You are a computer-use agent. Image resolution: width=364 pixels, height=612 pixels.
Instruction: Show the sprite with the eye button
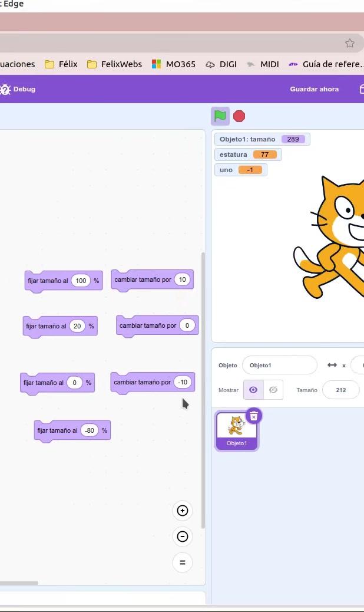point(253,390)
